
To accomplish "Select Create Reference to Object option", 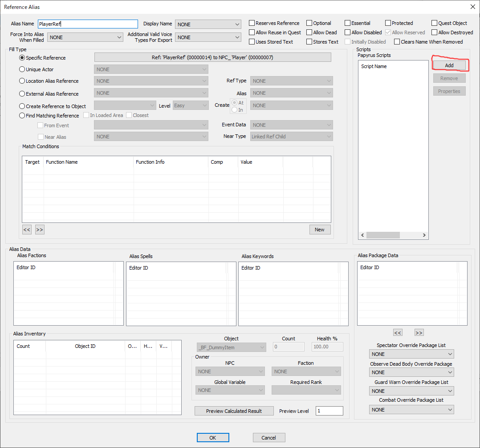I will click(x=22, y=106).
